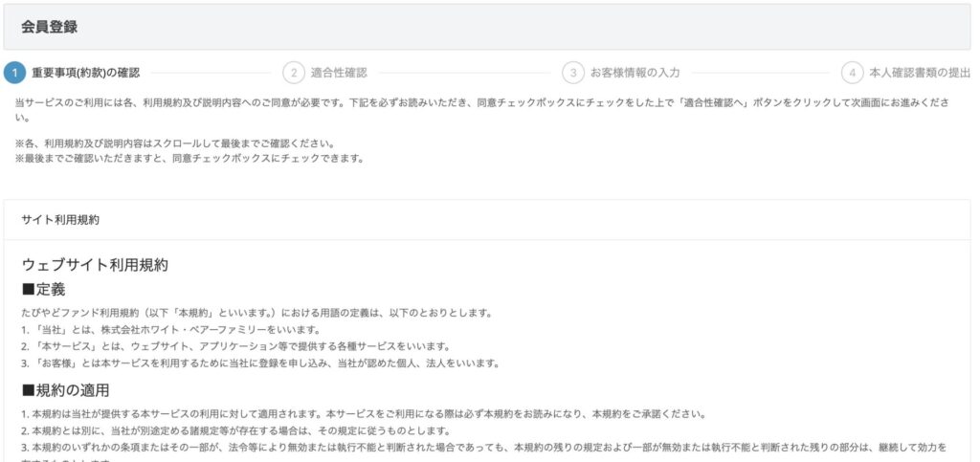
Task: Click the step 2 circle icon
Action: [x=294, y=73]
